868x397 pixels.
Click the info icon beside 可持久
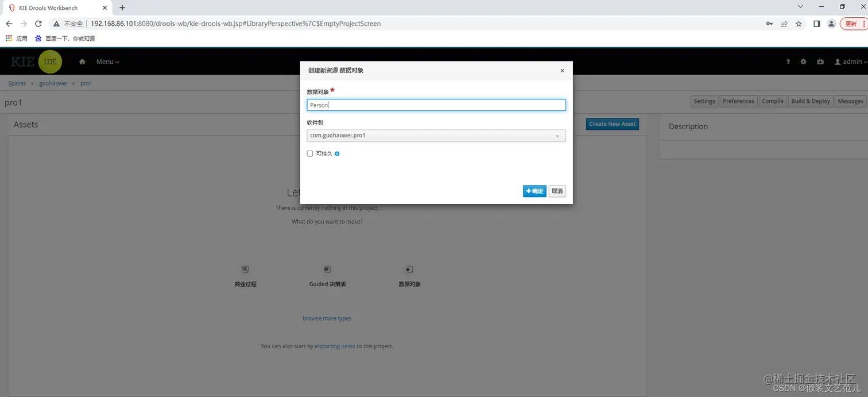337,154
